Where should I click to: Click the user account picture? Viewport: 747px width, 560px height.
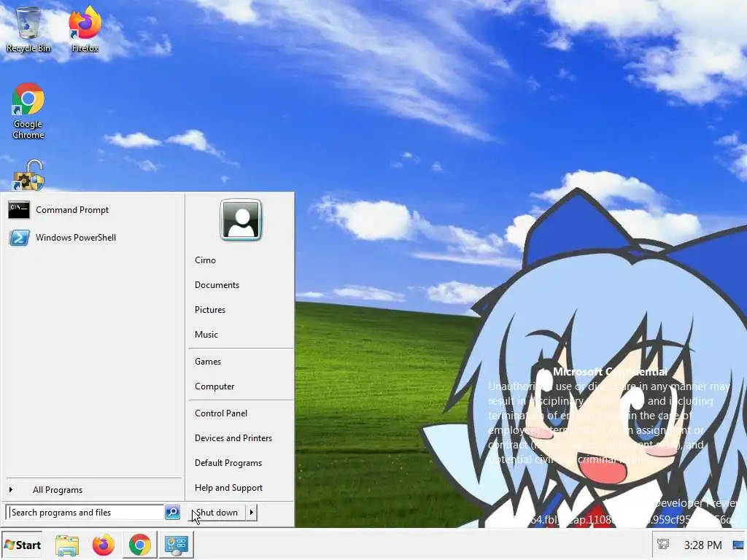pos(241,220)
